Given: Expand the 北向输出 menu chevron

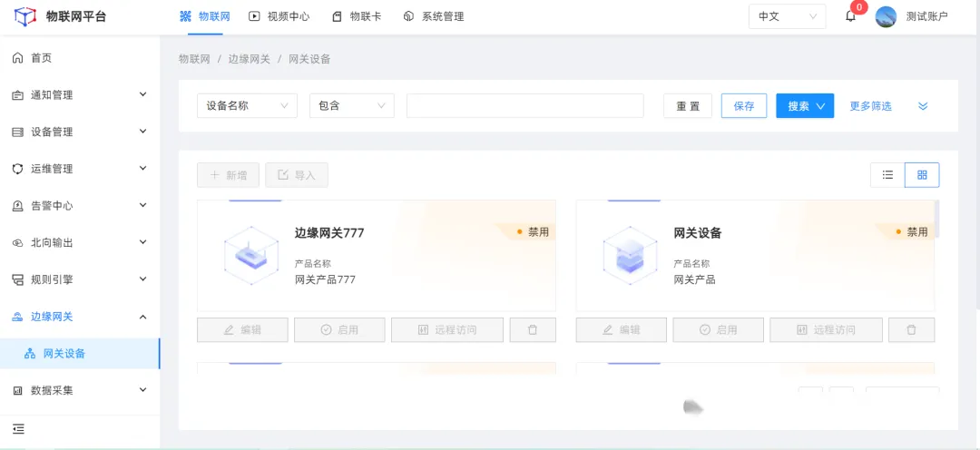Looking at the screenshot, I should coord(143,242).
